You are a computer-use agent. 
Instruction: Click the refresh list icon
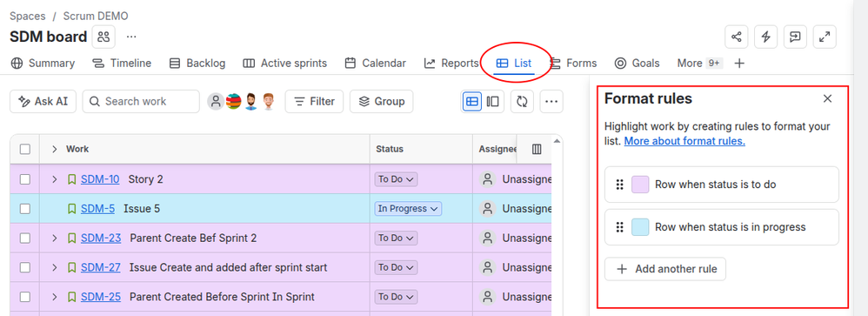(522, 102)
